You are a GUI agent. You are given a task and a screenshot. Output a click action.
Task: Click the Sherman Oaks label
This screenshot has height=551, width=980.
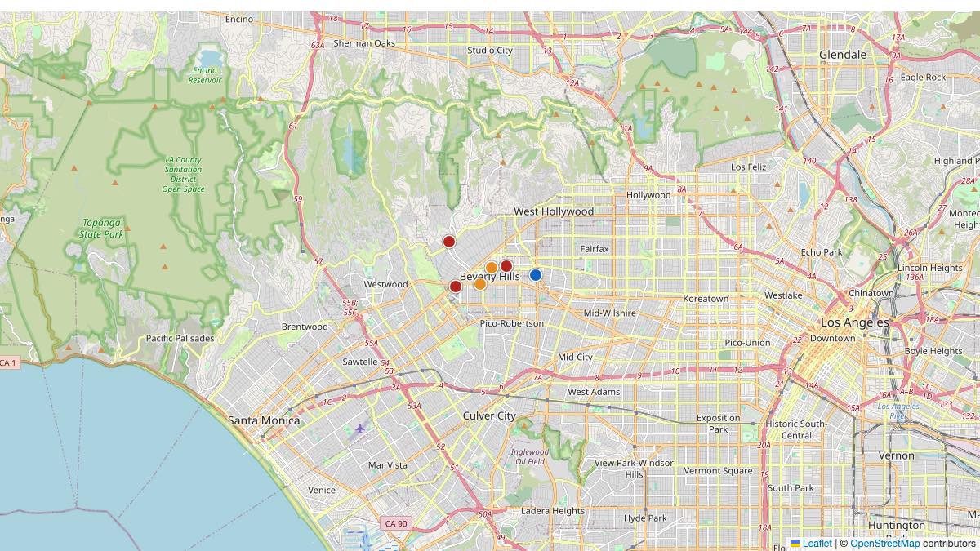coord(364,43)
